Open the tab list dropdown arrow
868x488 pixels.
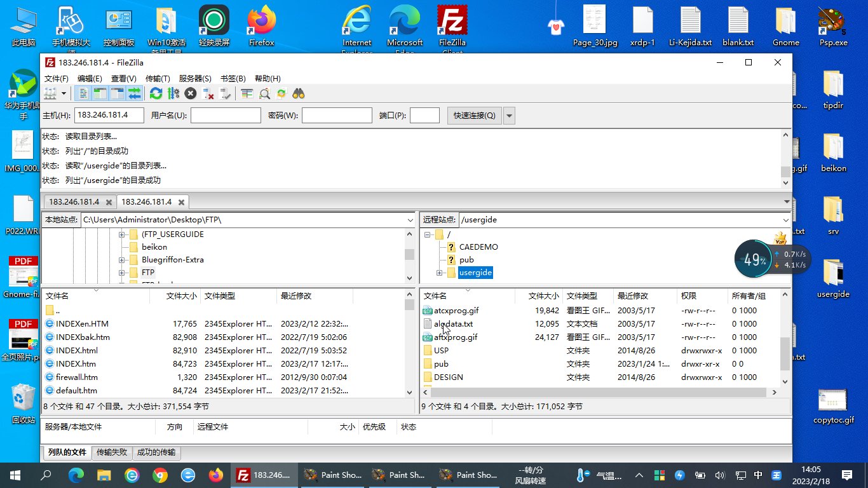[787, 201]
